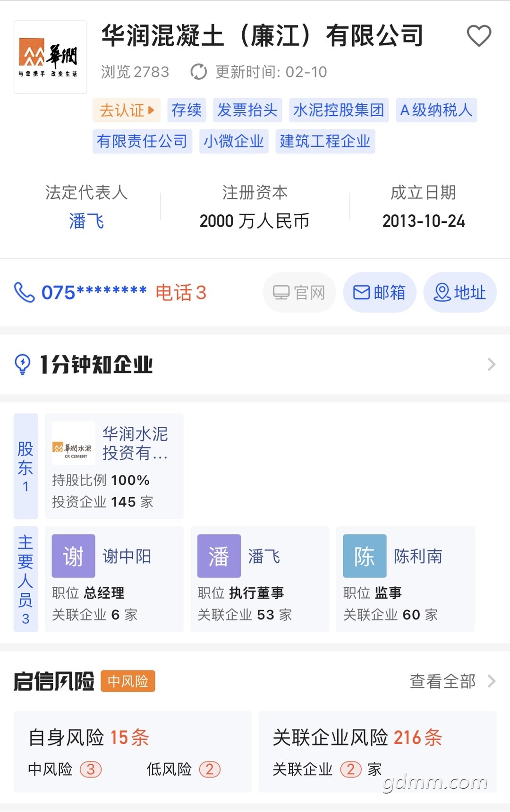
Task: Tap establishment date 2013-10-24
Action: (424, 221)
